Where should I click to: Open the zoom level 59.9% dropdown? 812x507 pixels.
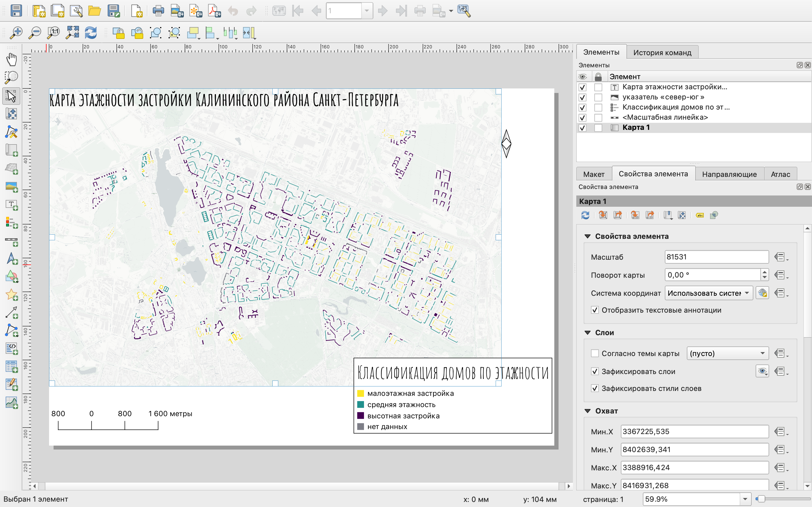745,499
